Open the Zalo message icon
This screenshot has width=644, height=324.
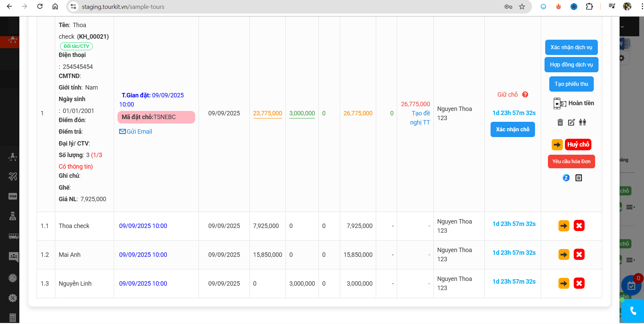(x=566, y=178)
